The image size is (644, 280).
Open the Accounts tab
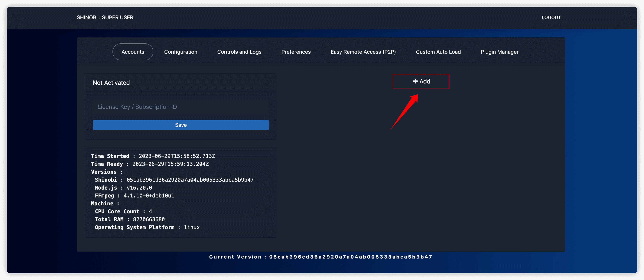point(133,52)
